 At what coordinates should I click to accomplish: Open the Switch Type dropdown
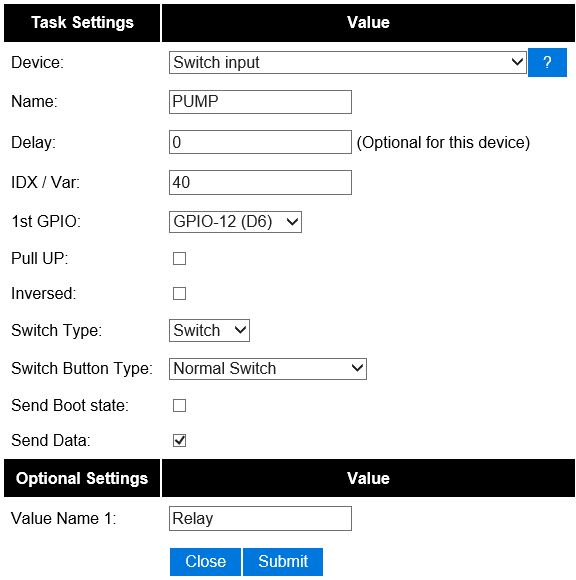click(209, 330)
